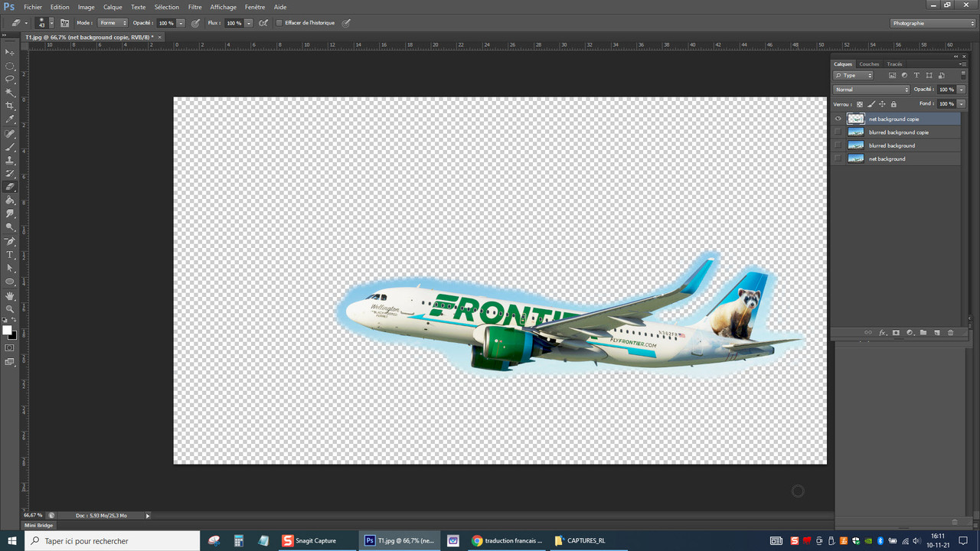This screenshot has width=980, height=551.
Task: Enable Effacer de l'historique checkbox
Action: [x=279, y=23]
